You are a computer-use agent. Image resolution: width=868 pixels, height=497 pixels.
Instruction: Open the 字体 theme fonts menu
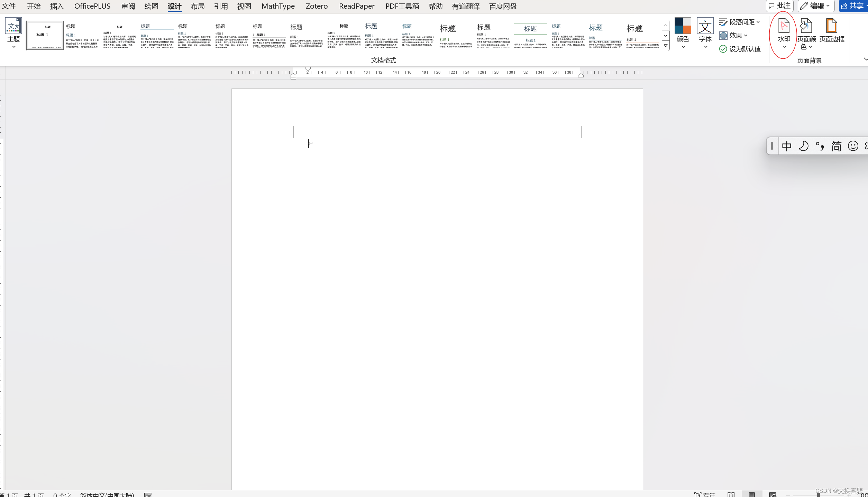pyautogui.click(x=705, y=33)
